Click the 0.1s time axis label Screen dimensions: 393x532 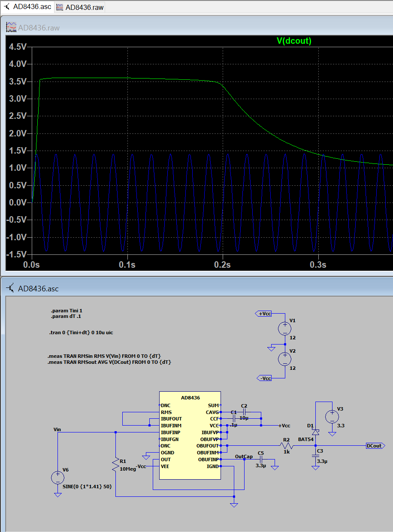(x=127, y=264)
